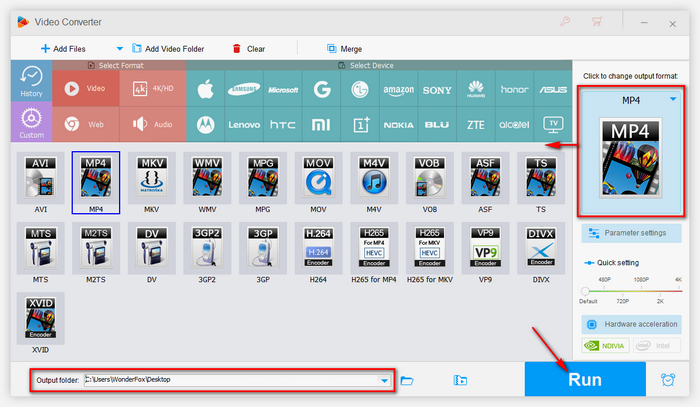Toggle Intel hardware acceleration

[656, 345]
